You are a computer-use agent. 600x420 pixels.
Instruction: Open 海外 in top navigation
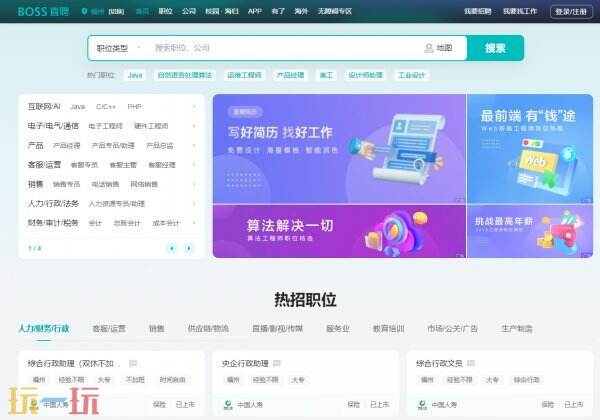click(x=301, y=11)
